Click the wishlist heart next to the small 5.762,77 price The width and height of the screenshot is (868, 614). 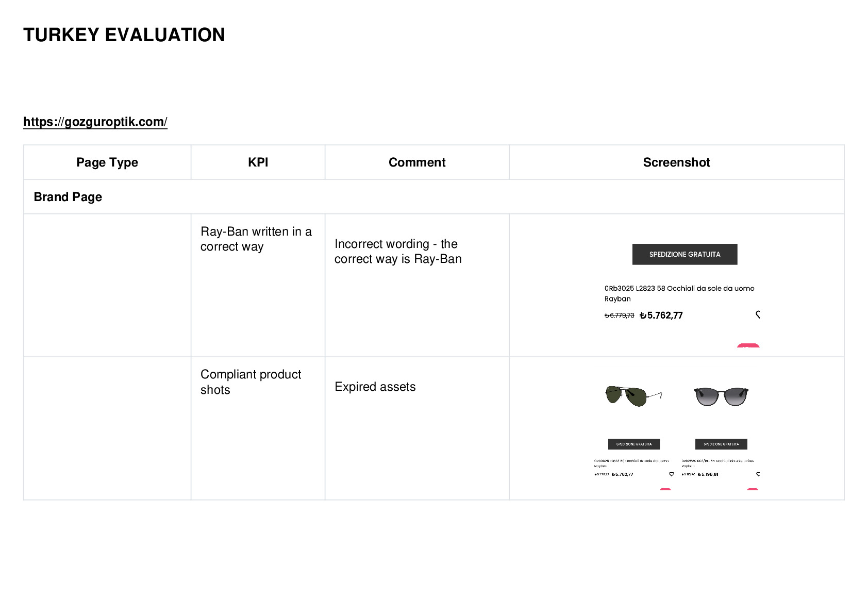pyautogui.click(x=671, y=474)
